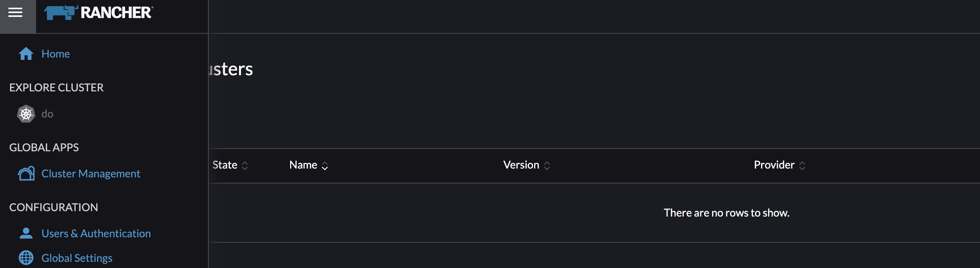Open Global Settings

77,258
